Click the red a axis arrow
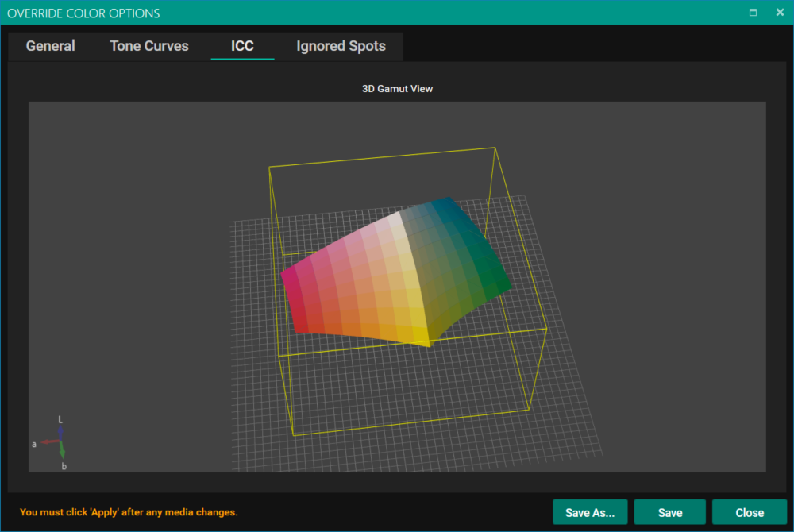 pyautogui.click(x=50, y=441)
